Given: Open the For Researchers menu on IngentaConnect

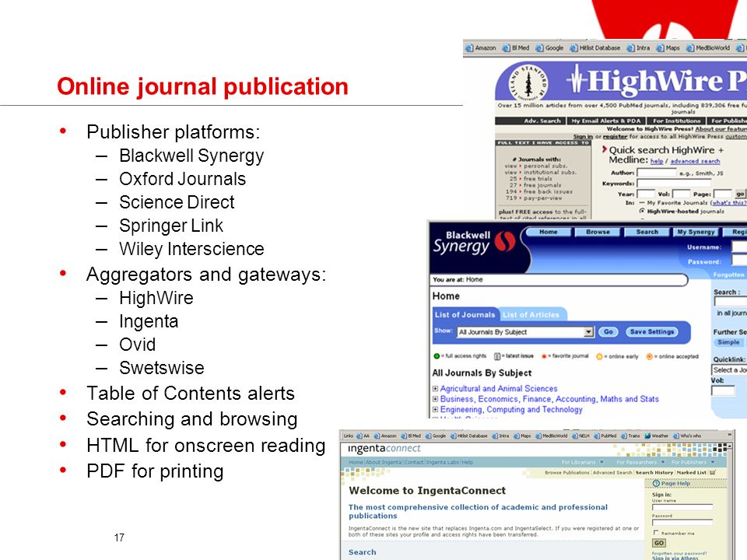Looking at the screenshot, I should pos(640,462).
